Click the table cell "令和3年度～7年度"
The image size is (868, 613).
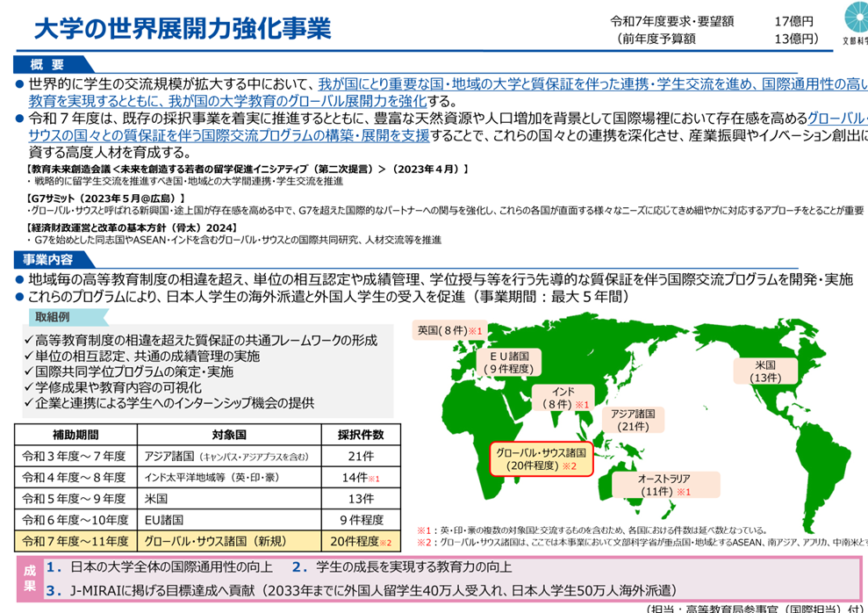pos(75,457)
